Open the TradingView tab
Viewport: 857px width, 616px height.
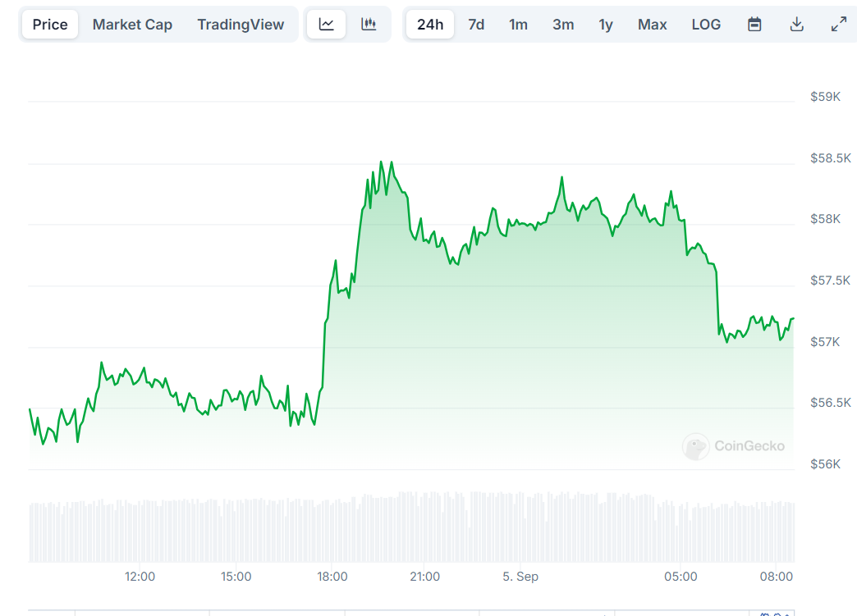(x=241, y=24)
